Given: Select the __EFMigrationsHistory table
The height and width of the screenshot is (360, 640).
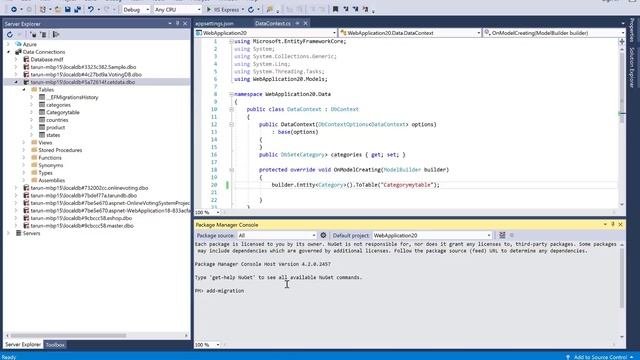Looking at the screenshot, I should tap(72, 97).
